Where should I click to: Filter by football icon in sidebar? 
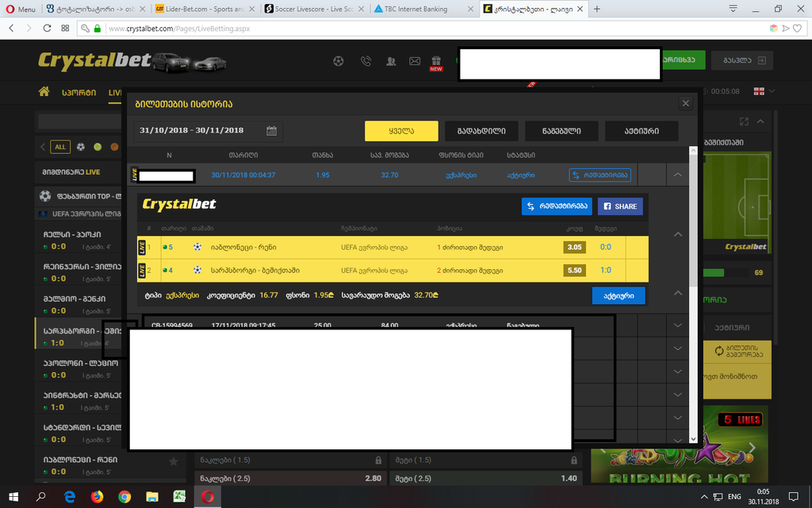pyautogui.click(x=80, y=147)
